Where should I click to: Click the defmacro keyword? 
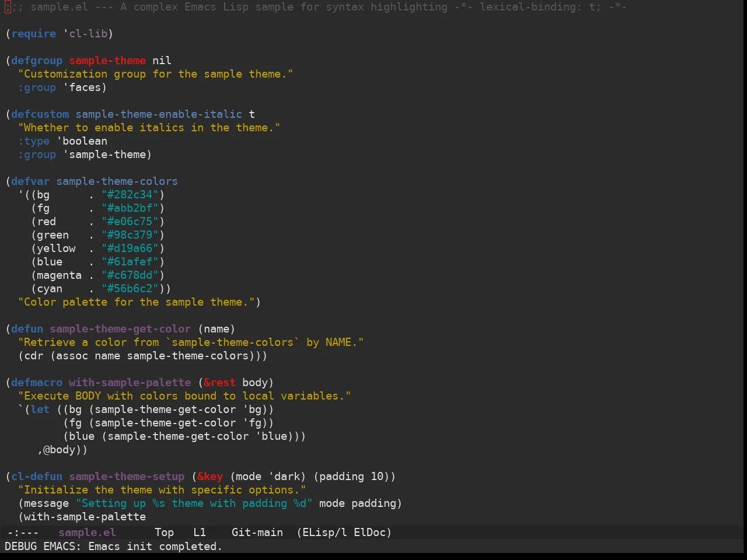coord(37,383)
